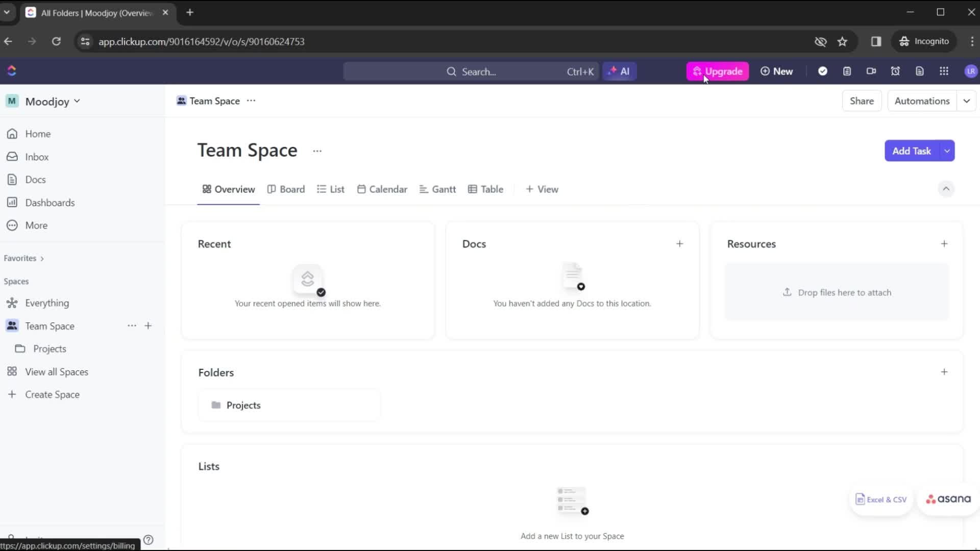Viewport: 980px width, 551px height.
Task: Switch to the Calendar view tab
Action: 382,189
